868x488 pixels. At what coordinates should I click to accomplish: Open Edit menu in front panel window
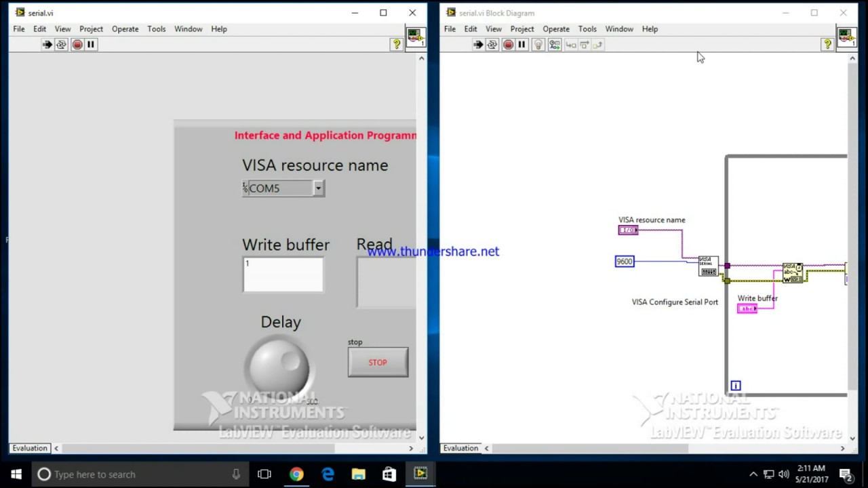[40, 29]
